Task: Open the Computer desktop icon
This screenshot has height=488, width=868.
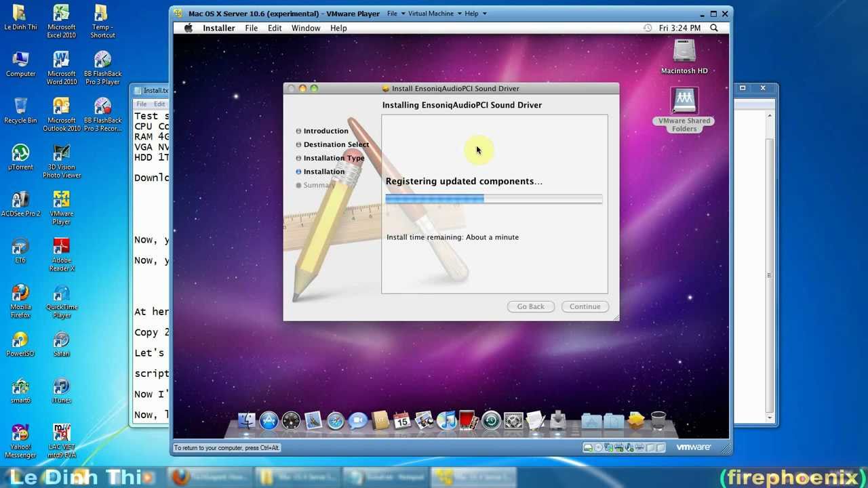Action: (20, 64)
